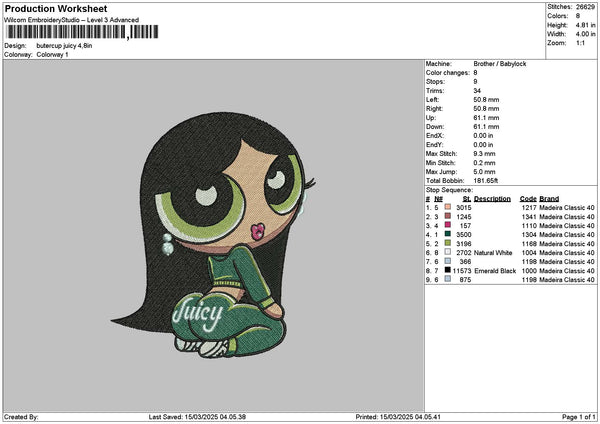
Task: Select 'Wilcom EmbroideryStudio – Level 3 Advanced' text
Action: [71, 20]
